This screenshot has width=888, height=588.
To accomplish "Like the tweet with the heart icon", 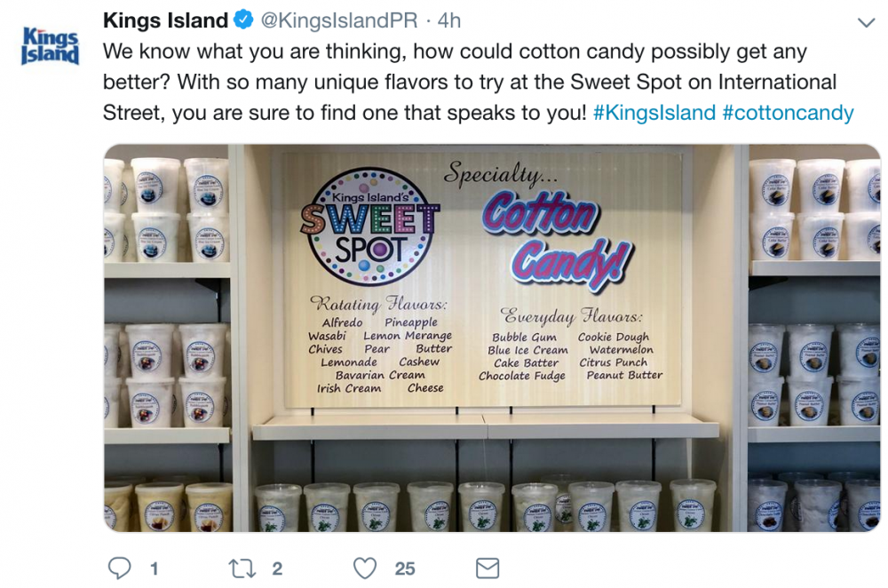I will pyautogui.click(x=365, y=568).
